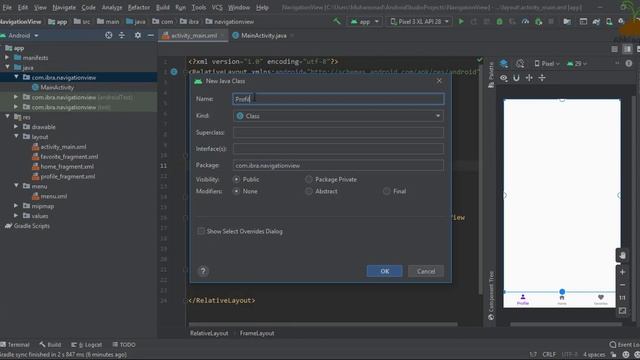Click the pan hand icon in preview
This screenshot has height=360, width=640.
click(x=622, y=256)
